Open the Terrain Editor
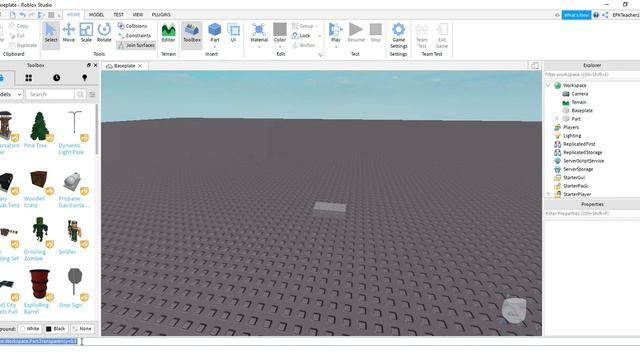This screenshot has width=640, height=360. 169,33
